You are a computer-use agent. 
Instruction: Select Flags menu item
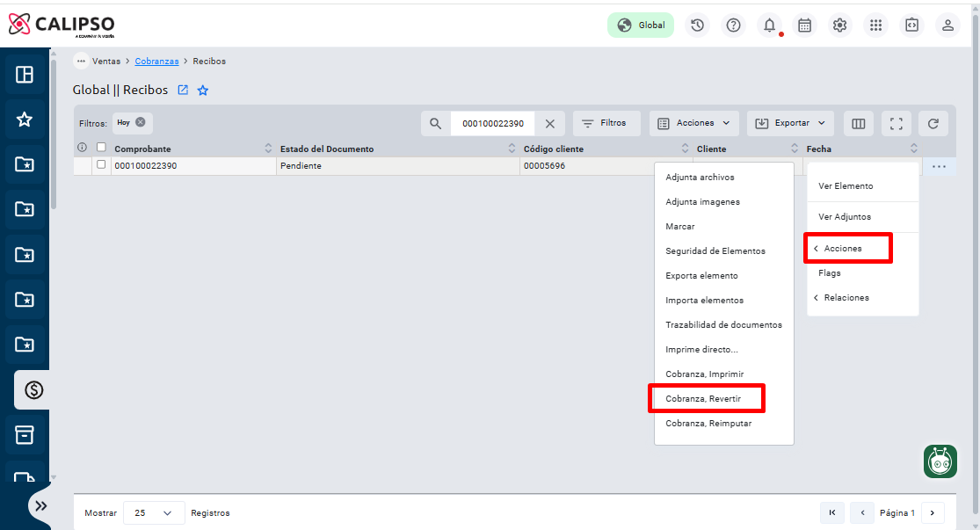click(863, 273)
